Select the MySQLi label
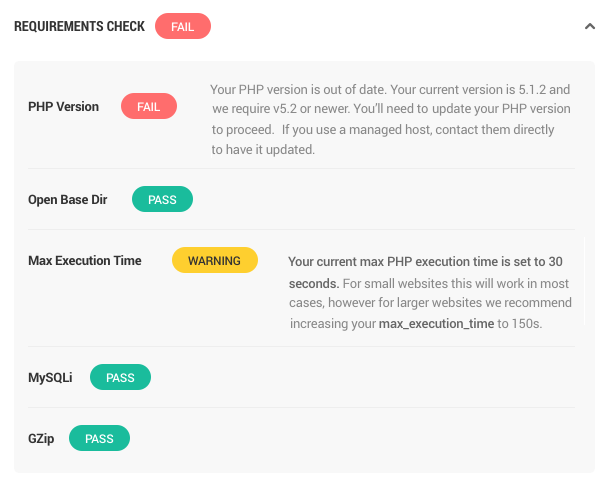This screenshot has height=489, width=610. click(x=50, y=378)
